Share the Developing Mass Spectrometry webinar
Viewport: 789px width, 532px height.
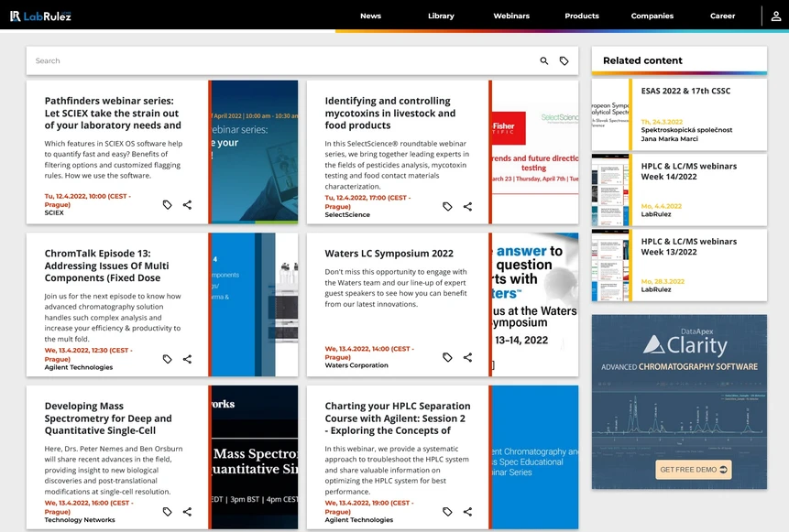tap(187, 511)
